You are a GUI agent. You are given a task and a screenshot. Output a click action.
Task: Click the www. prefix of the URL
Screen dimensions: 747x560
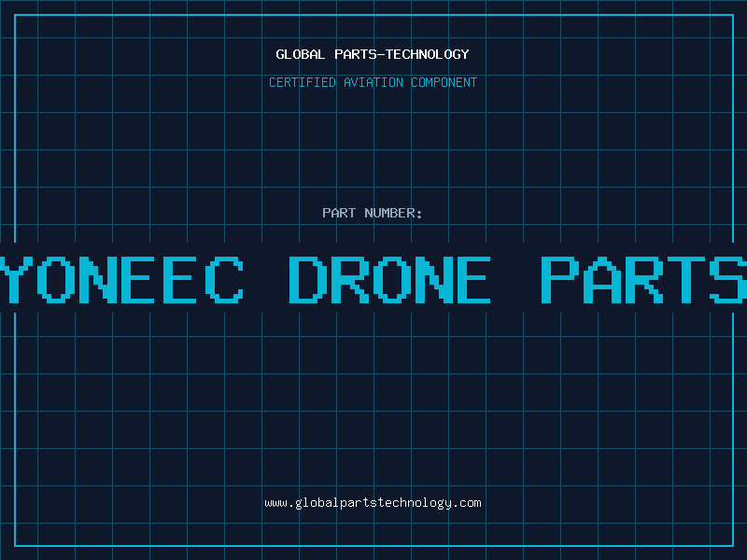279,503
